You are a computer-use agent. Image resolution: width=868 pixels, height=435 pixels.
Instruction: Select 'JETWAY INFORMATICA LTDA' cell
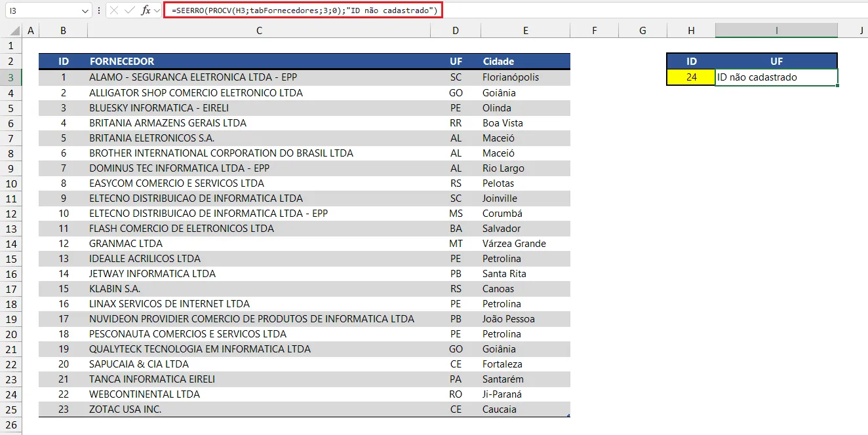coord(260,273)
